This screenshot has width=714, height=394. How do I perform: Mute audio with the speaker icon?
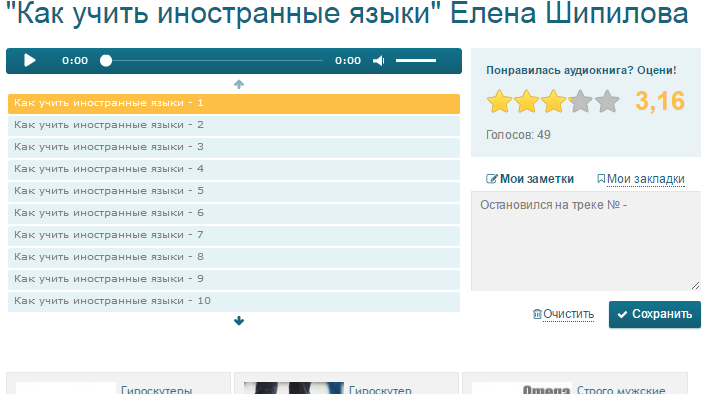click(x=378, y=61)
